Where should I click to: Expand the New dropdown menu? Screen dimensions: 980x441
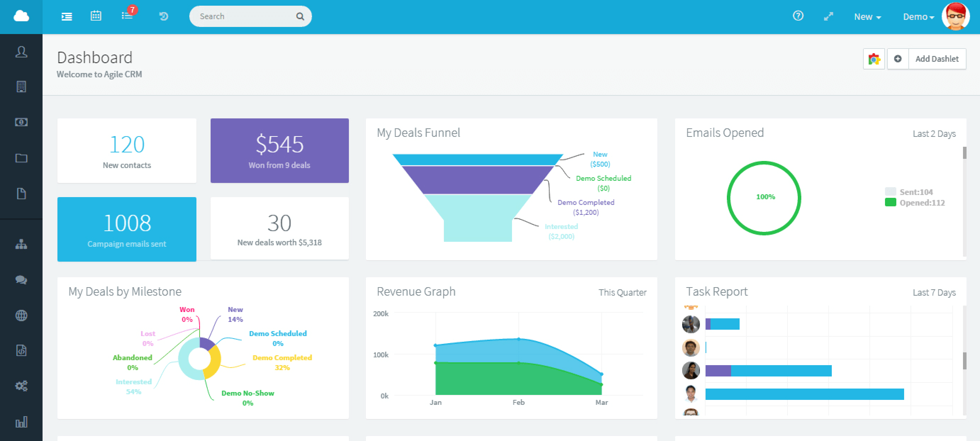pyautogui.click(x=867, y=17)
